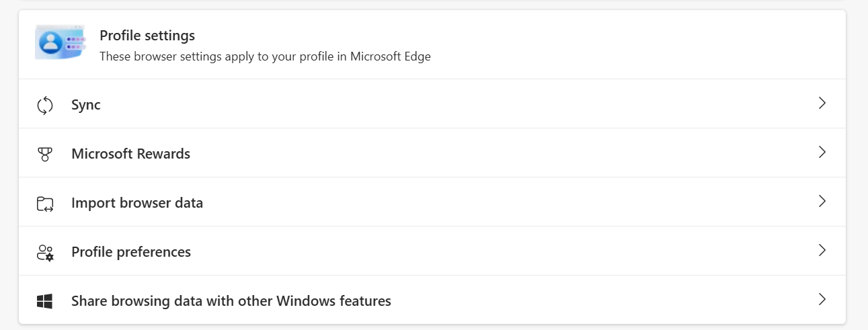Open the Profile preferences text label

pos(131,252)
